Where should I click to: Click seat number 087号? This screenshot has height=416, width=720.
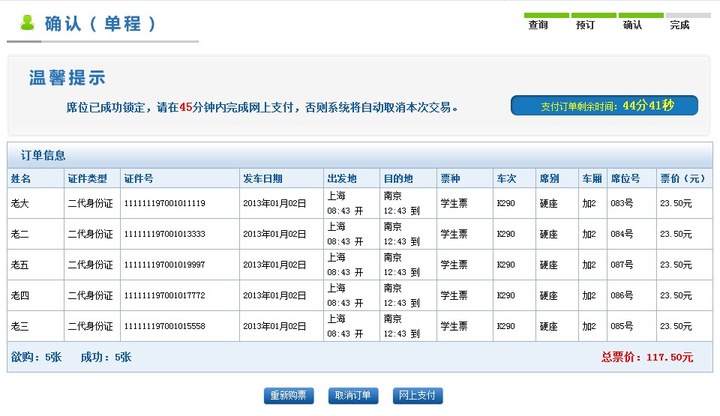622,265
